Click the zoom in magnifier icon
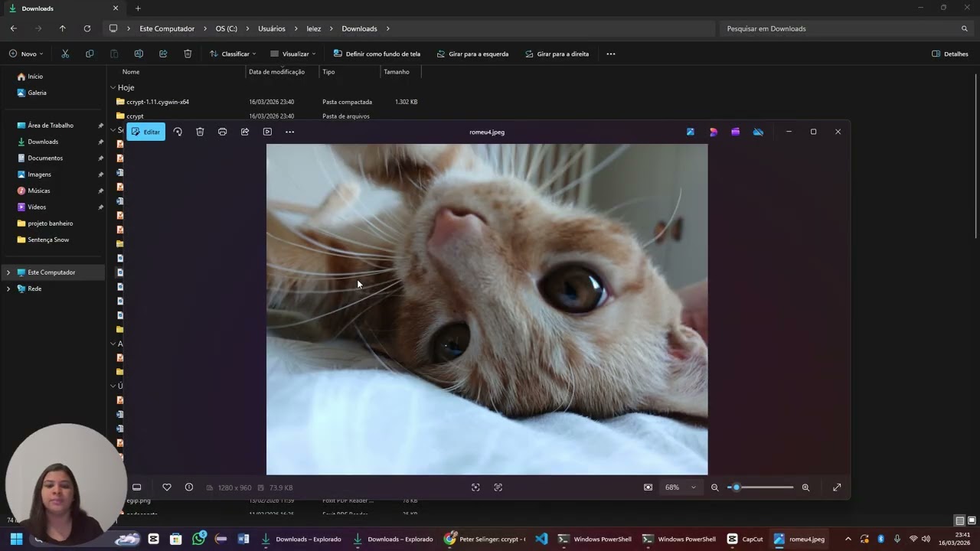The width and height of the screenshot is (980, 551). 805,487
